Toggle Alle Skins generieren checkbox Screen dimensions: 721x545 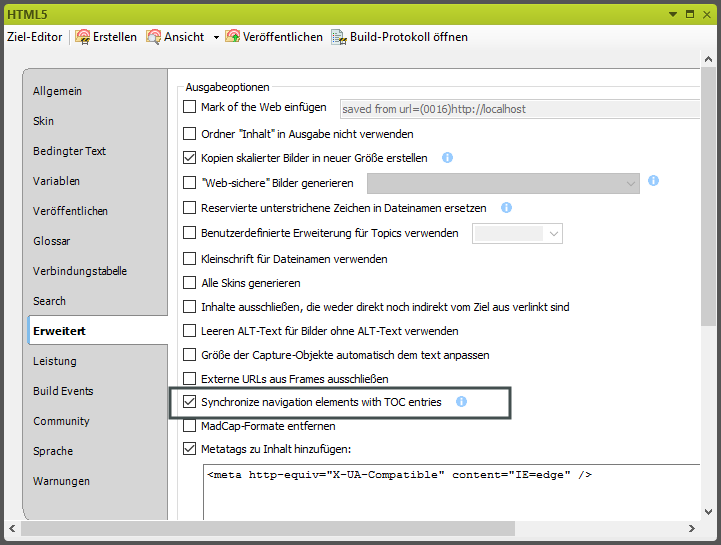pos(190,283)
